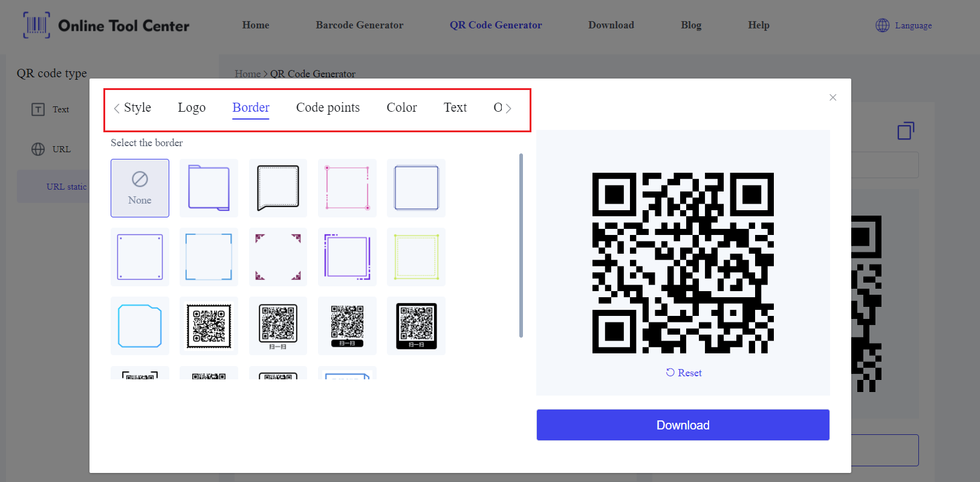Open Blog in the top navigation
980x482 pixels.
point(691,25)
